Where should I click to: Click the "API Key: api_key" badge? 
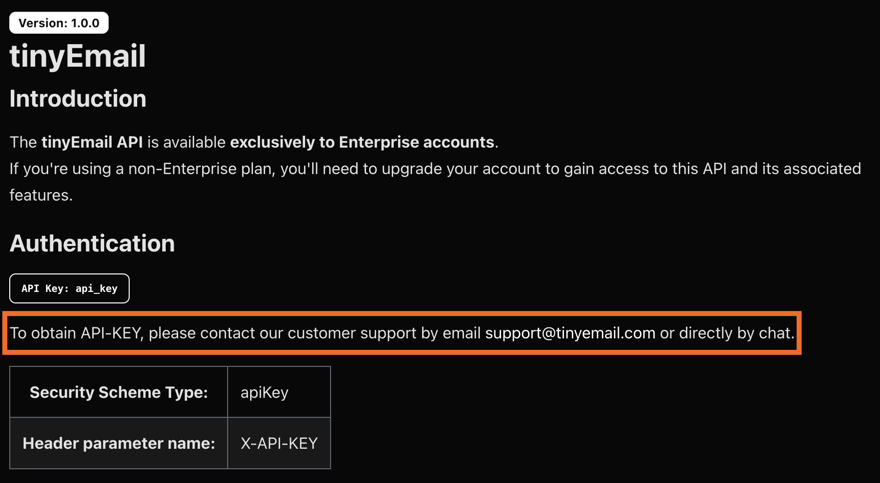pos(69,288)
